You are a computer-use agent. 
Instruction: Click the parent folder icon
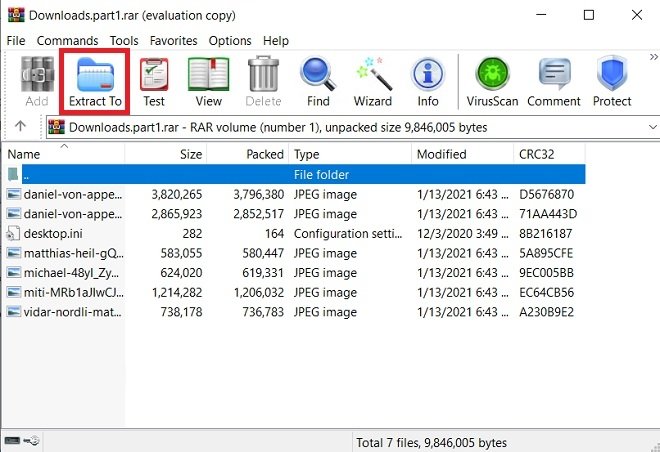pyautogui.click(x=13, y=174)
